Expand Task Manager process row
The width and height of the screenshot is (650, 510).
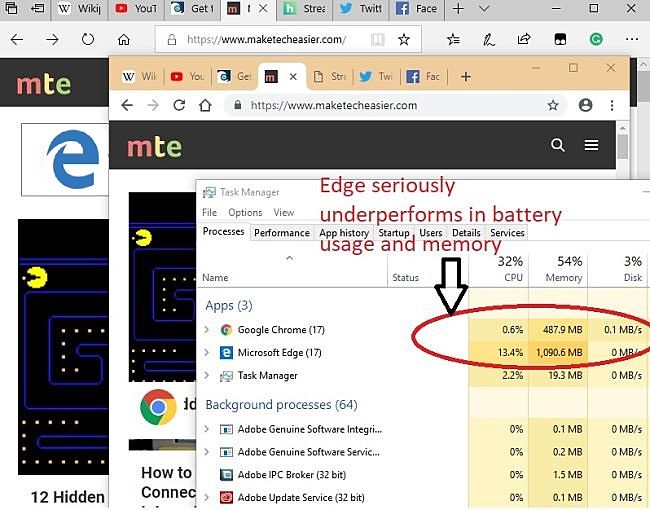[206, 375]
